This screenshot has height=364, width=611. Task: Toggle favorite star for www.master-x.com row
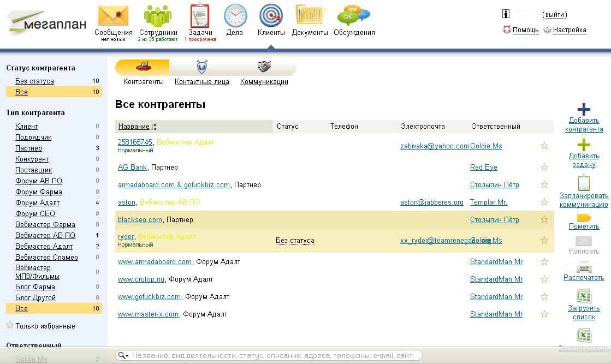[544, 314]
